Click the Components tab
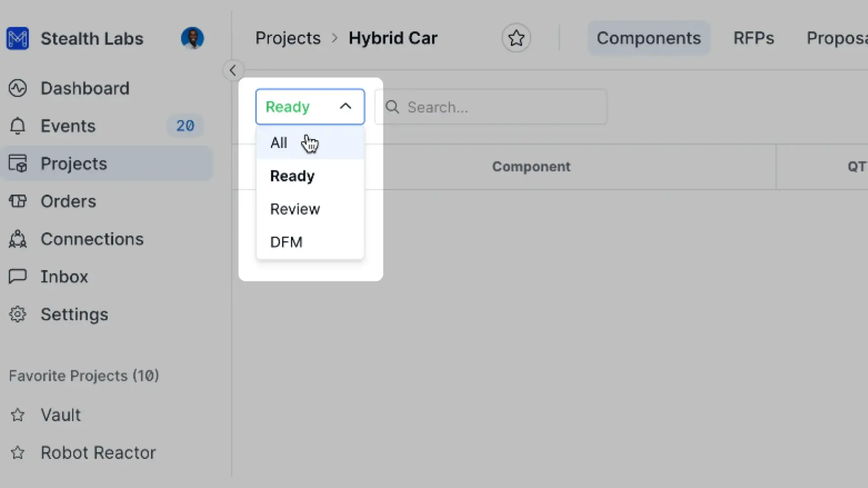 [649, 38]
